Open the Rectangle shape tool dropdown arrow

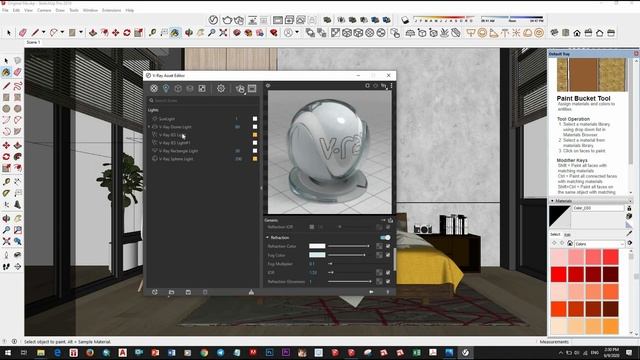click(81, 32)
